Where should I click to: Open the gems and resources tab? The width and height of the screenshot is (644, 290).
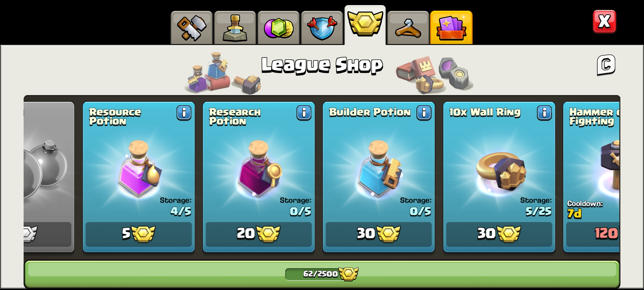278,28
